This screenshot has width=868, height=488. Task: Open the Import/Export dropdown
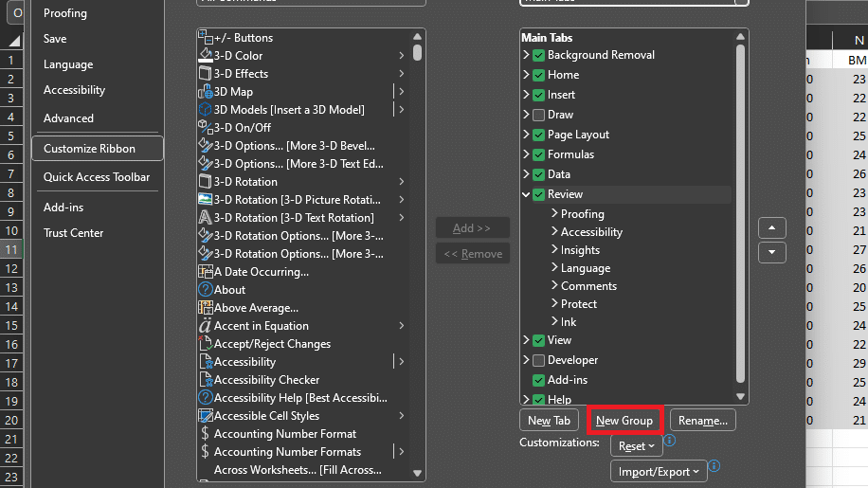(658, 472)
